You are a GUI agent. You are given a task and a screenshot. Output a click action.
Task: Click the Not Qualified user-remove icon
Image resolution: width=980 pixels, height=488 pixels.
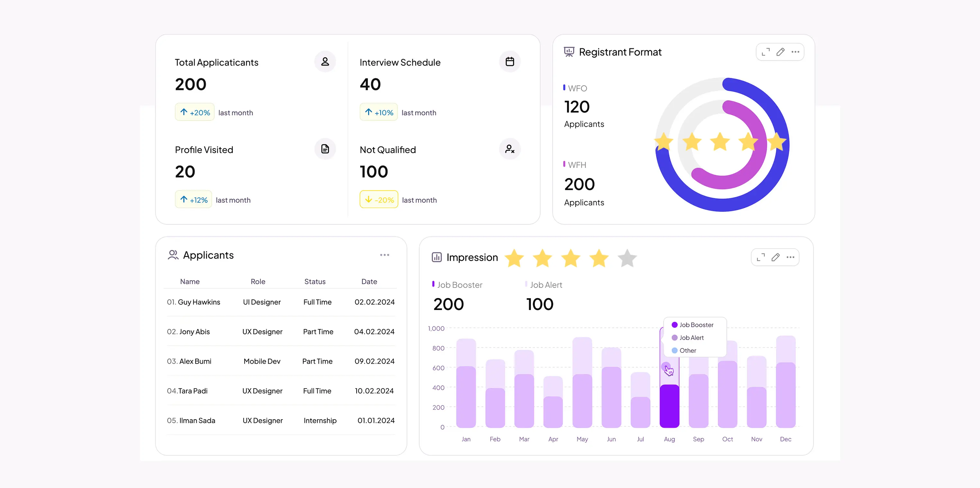tap(509, 149)
